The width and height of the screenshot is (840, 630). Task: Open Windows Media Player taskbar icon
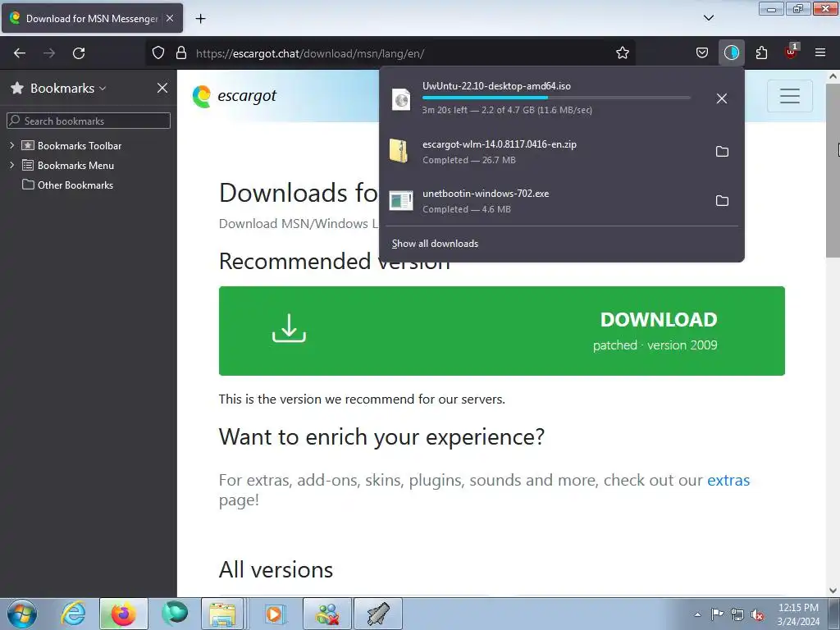[x=276, y=614]
